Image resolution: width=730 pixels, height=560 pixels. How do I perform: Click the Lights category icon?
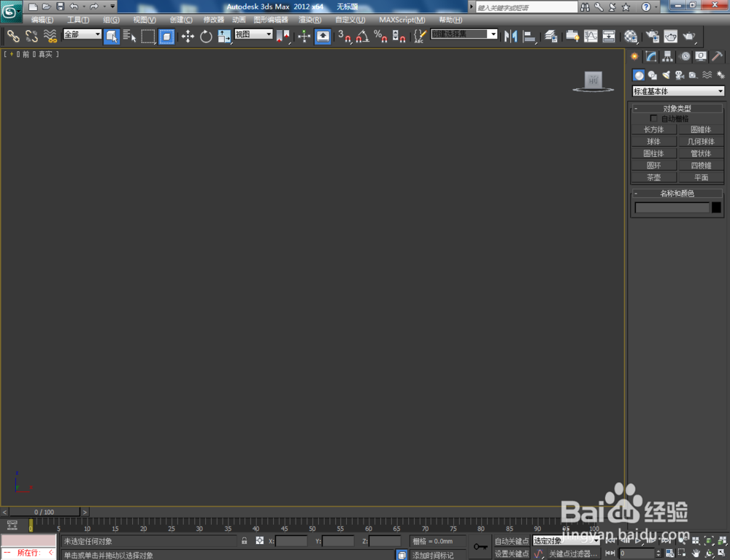666,75
